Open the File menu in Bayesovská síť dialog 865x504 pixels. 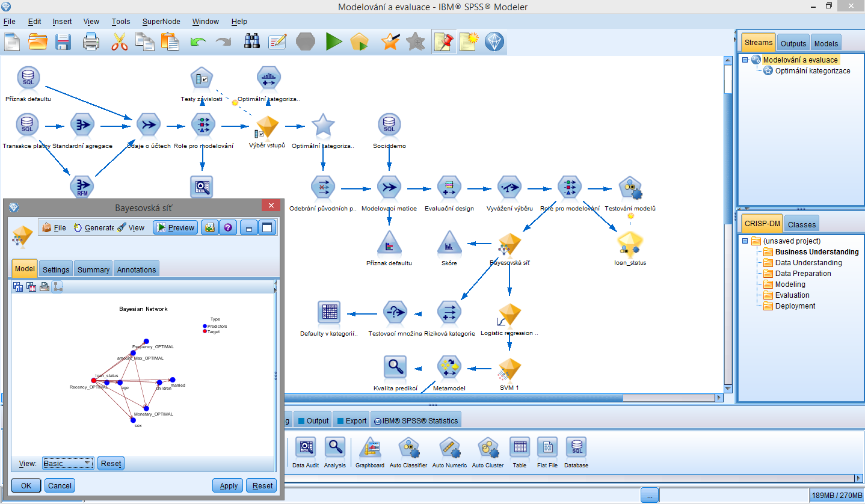click(54, 227)
